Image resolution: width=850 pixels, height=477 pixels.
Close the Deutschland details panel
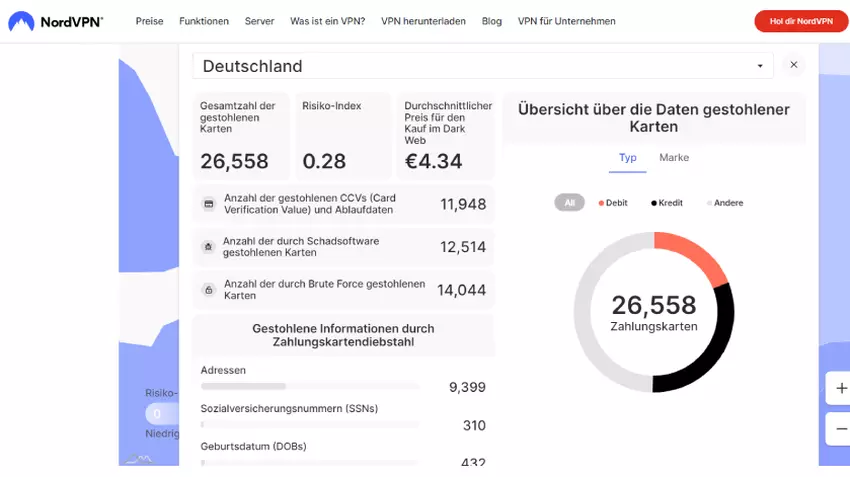click(x=793, y=65)
